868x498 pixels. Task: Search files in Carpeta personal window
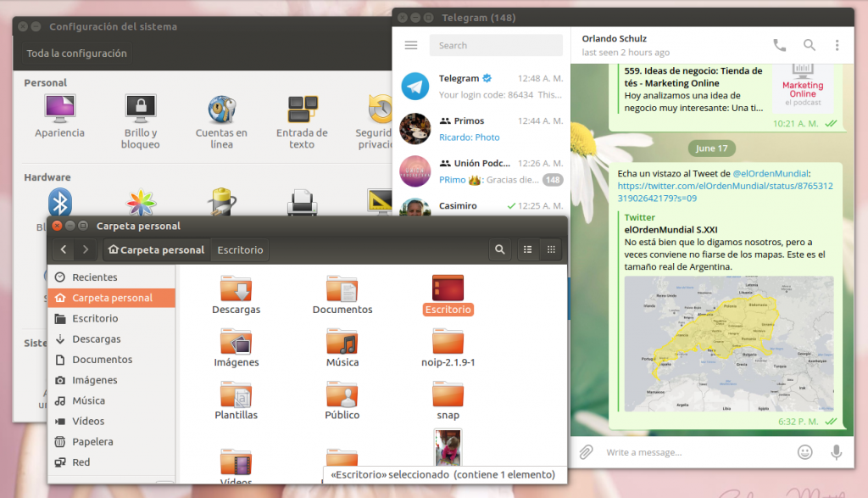point(500,249)
